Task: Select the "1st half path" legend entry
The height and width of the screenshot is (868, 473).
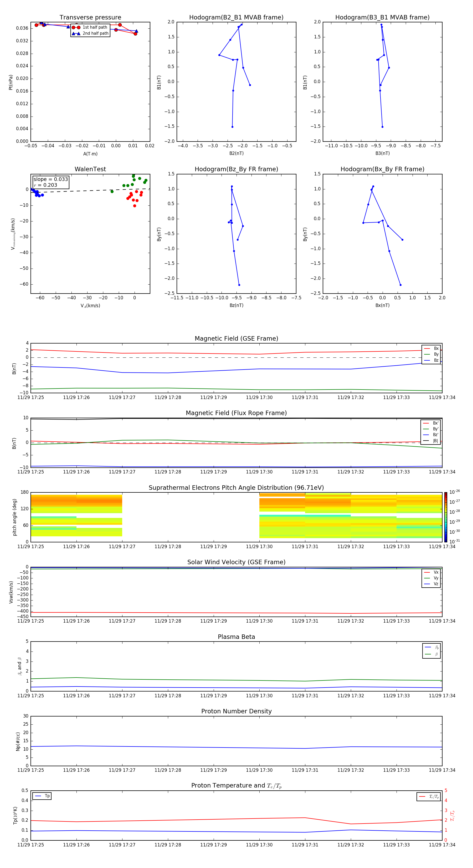Action: (x=90, y=27)
